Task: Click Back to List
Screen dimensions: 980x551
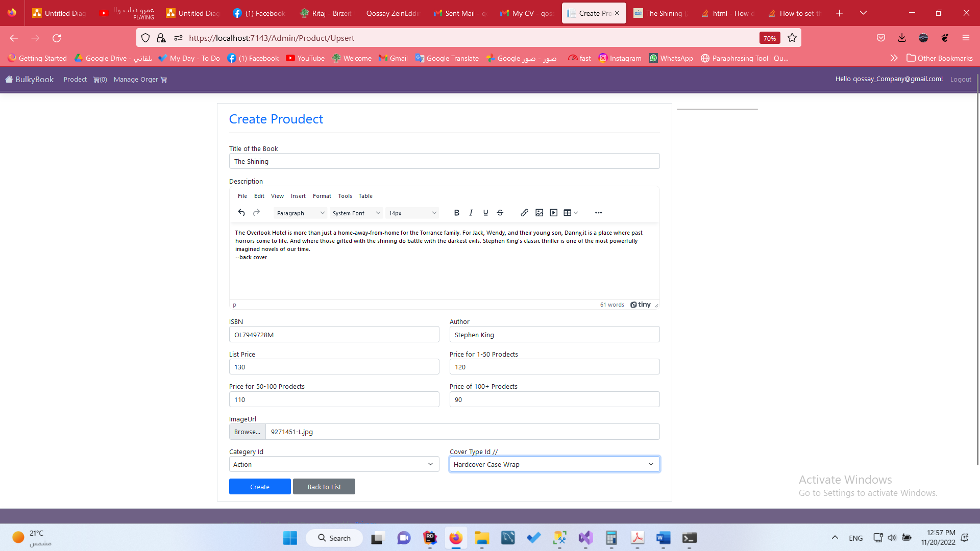Action: tap(324, 486)
